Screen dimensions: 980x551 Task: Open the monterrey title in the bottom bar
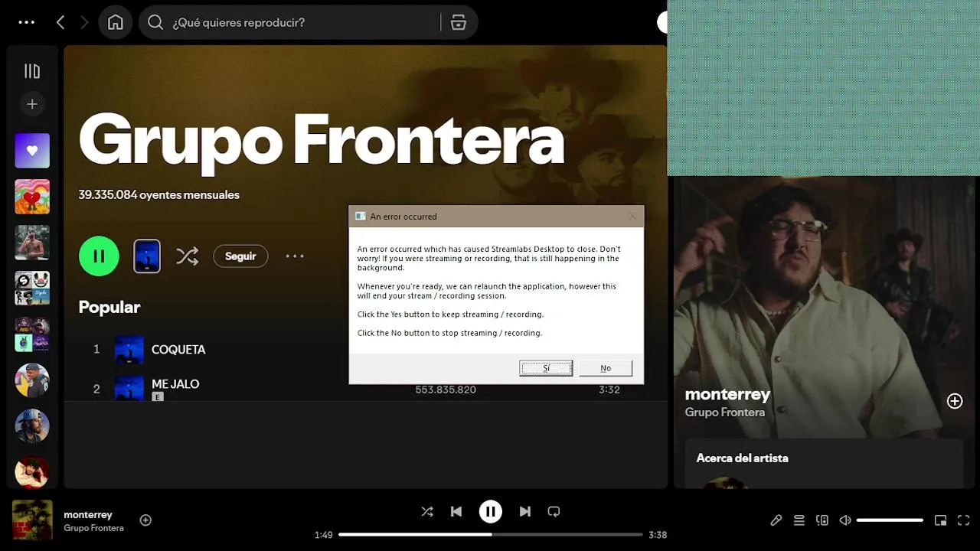pos(88,515)
